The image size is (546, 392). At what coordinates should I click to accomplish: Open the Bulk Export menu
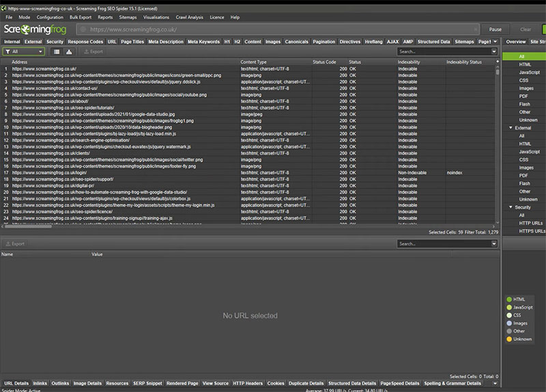(x=81, y=17)
